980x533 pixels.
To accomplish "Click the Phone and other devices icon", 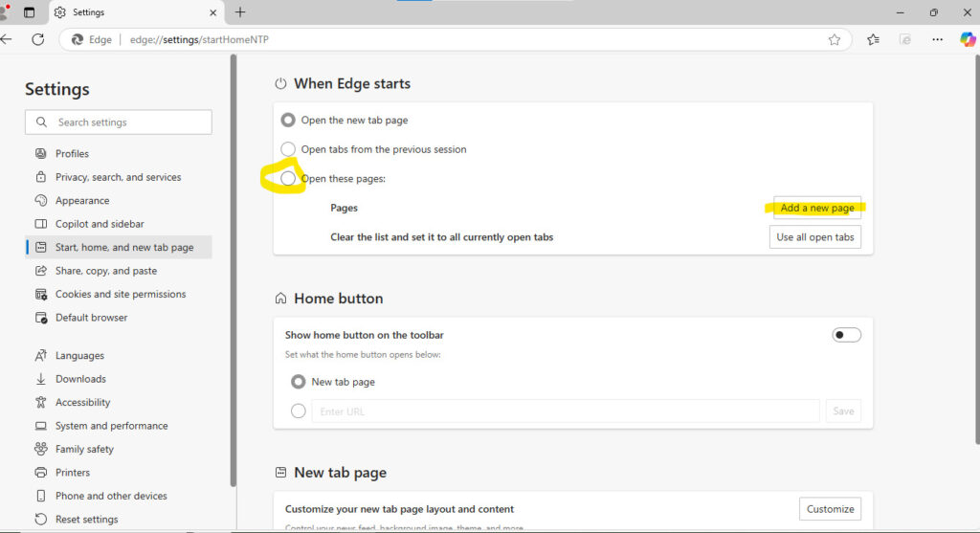I will pyautogui.click(x=40, y=496).
